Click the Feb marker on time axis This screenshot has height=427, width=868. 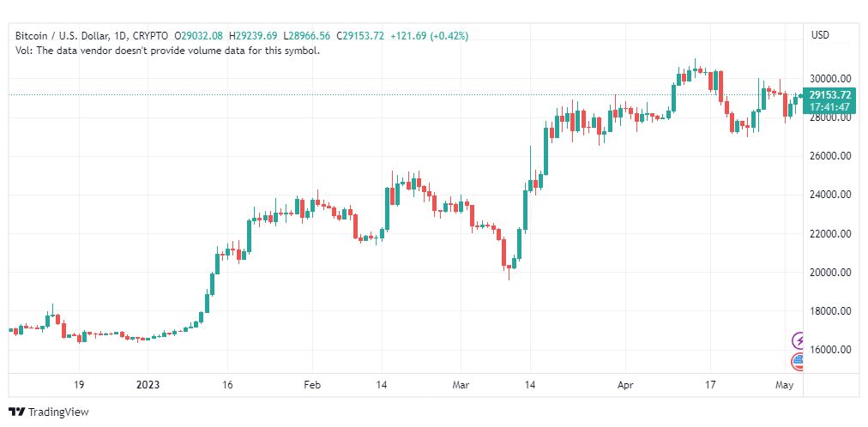(313, 385)
